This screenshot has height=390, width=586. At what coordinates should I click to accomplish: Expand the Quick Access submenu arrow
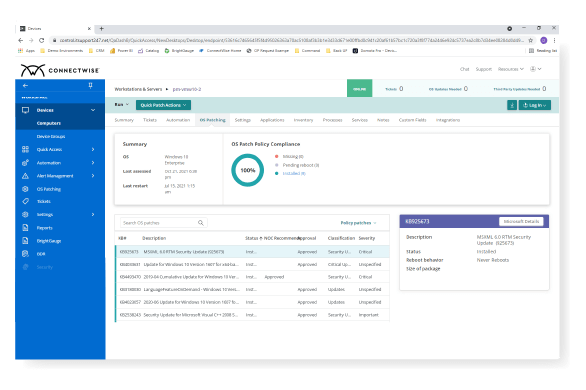pos(93,149)
